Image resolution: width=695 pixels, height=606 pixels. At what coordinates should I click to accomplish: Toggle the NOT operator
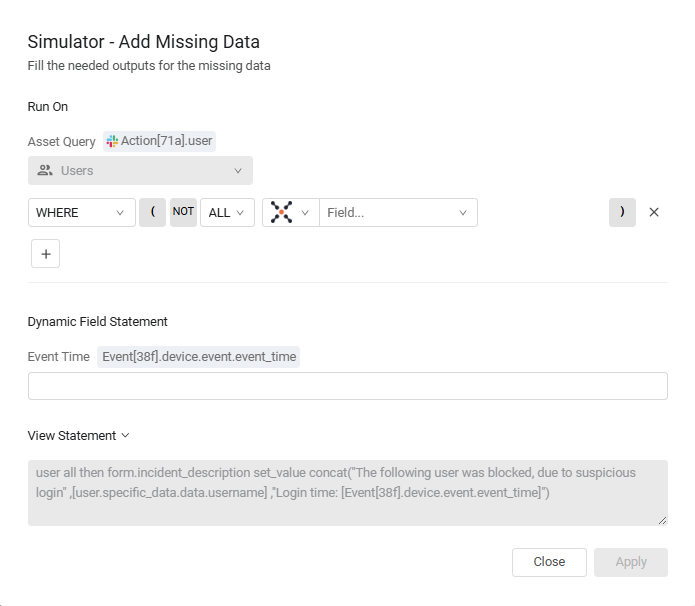pyautogui.click(x=183, y=212)
